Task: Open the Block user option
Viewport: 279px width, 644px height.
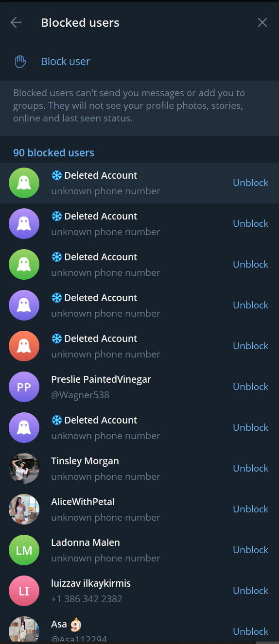Action: pos(139,62)
